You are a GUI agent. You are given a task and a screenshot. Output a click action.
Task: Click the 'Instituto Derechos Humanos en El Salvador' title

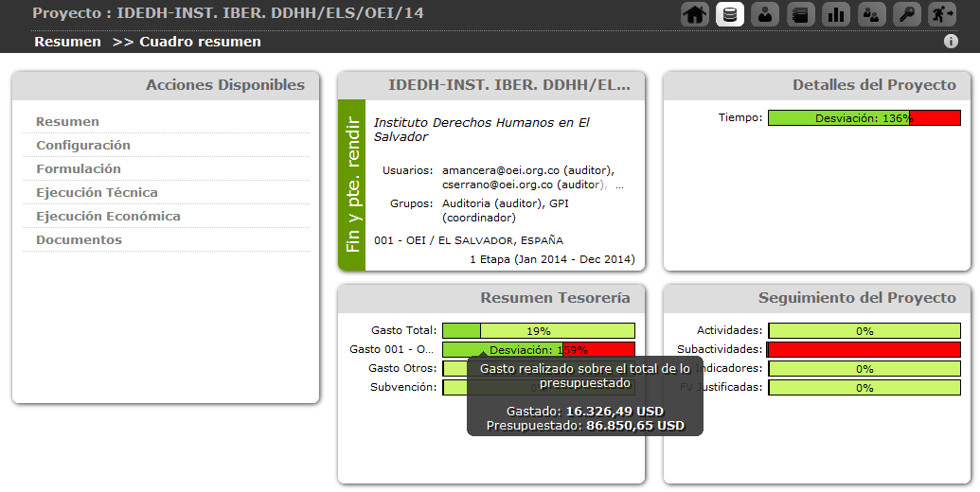481,130
